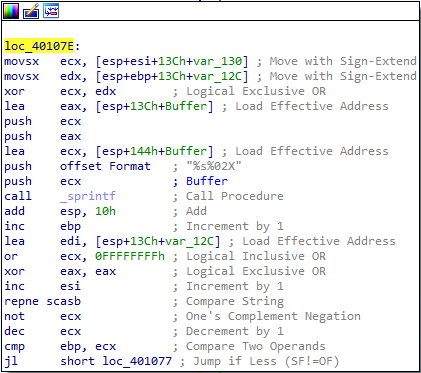Click the xor eax, eax instruction
This screenshot has width=421, height=373.
[60, 271]
